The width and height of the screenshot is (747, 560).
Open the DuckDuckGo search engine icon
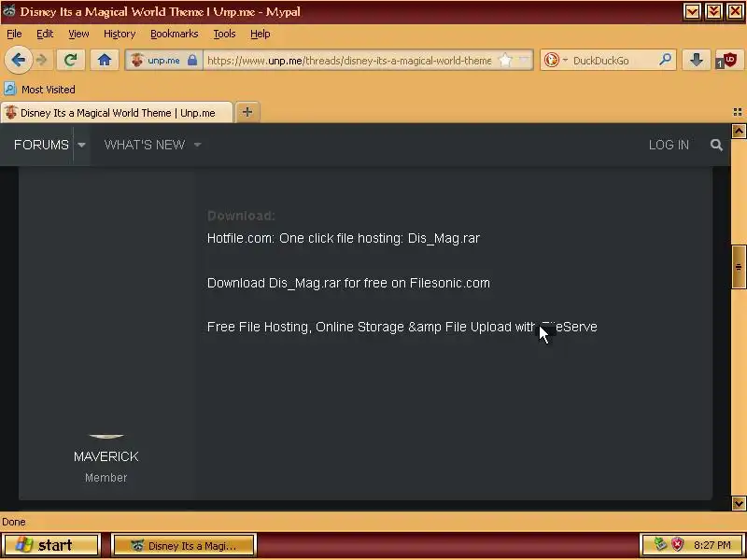551,60
